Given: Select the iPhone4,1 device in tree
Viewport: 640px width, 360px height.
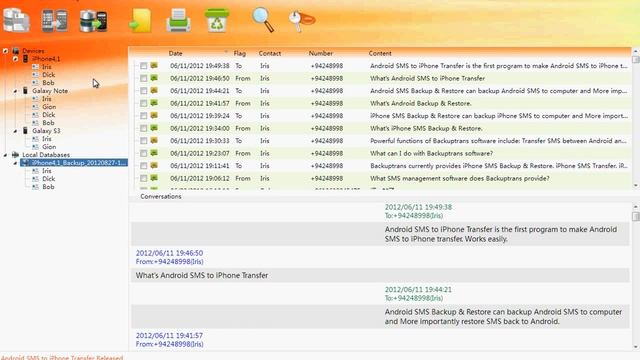Looking at the screenshot, I should click(x=46, y=59).
